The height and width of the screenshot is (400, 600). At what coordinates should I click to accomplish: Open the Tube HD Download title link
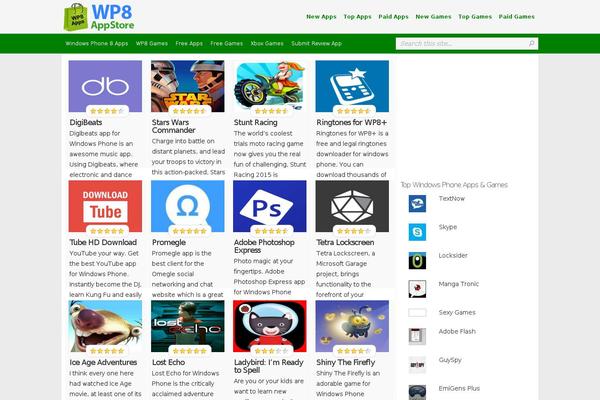pos(103,242)
